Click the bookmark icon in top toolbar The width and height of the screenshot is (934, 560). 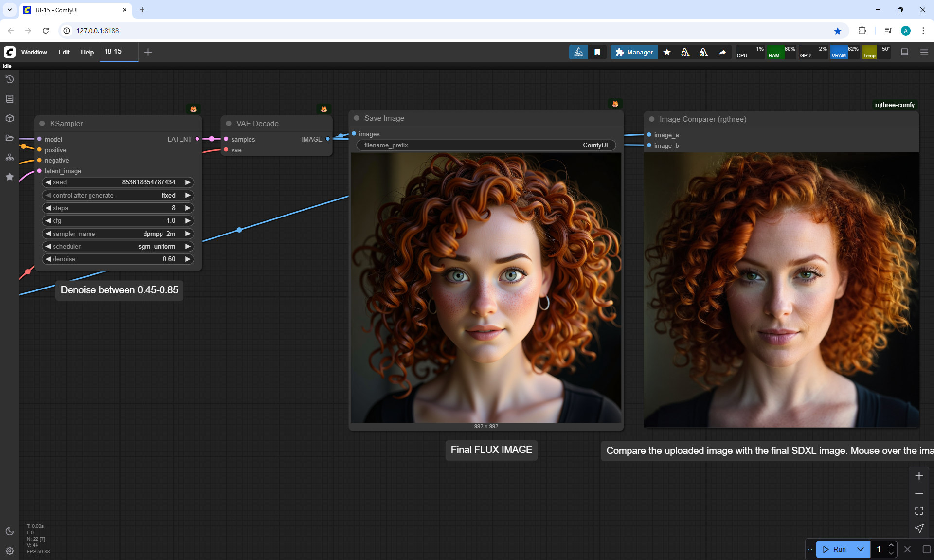click(x=597, y=52)
